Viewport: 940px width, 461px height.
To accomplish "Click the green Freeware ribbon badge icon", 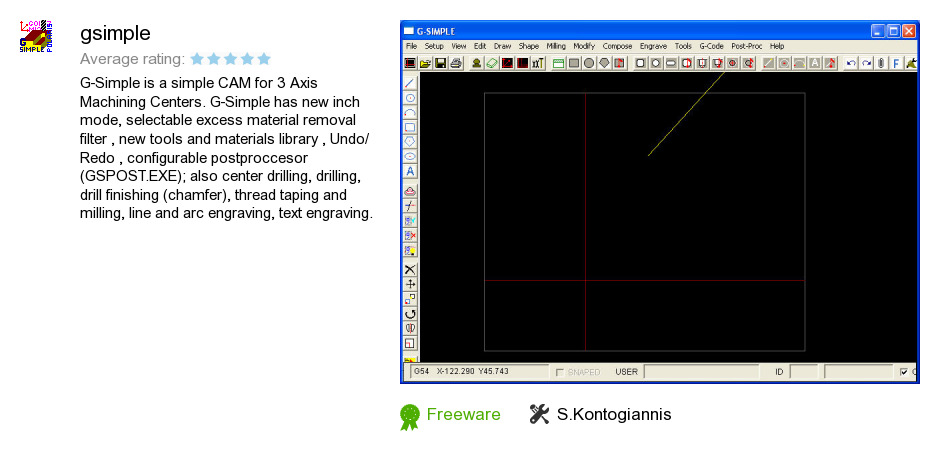I will 410,417.
